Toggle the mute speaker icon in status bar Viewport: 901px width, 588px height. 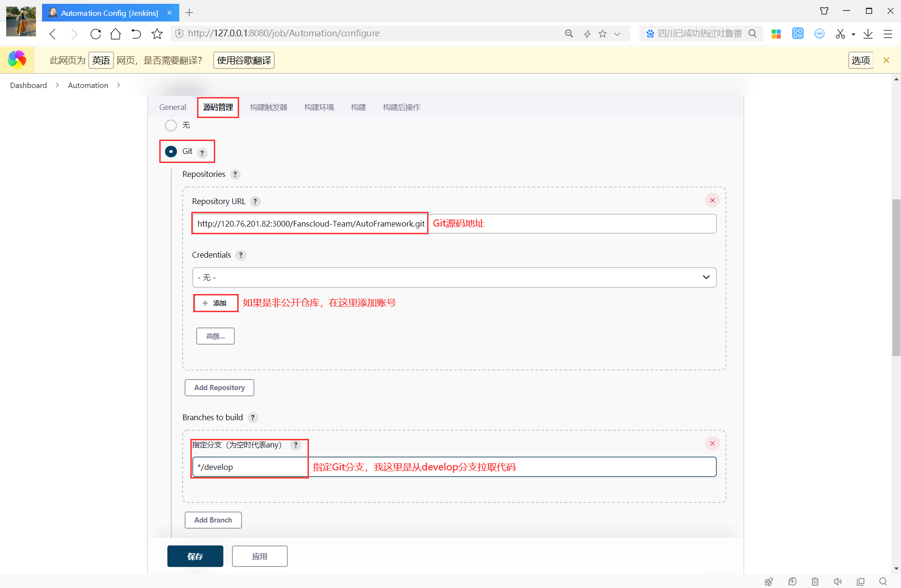[837, 582]
